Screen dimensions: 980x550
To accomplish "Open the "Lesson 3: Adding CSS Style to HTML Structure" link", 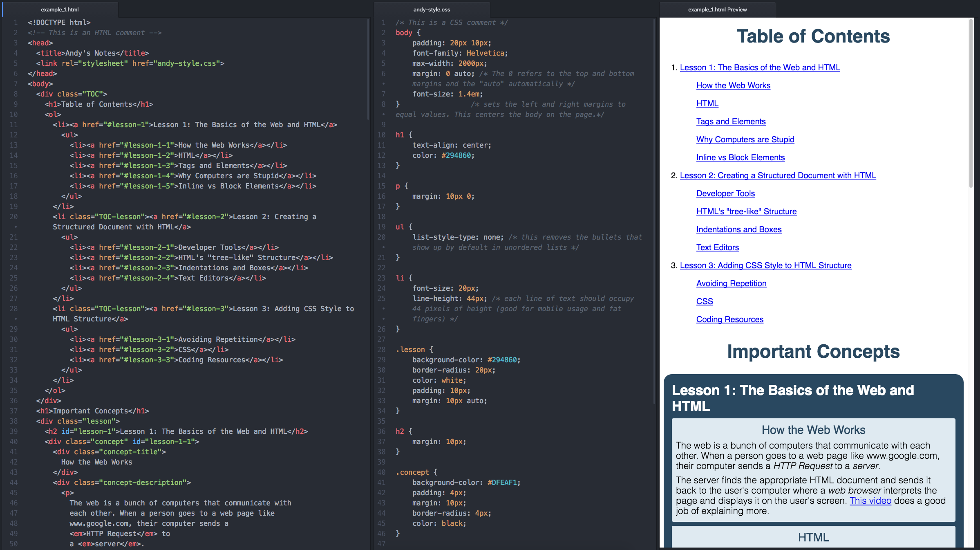I will pos(765,265).
